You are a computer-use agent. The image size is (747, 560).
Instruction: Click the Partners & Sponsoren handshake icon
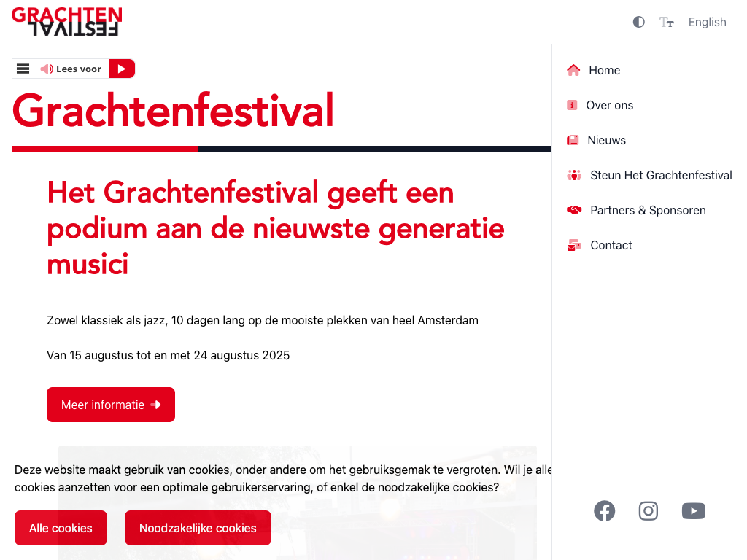pyautogui.click(x=574, y=210)
